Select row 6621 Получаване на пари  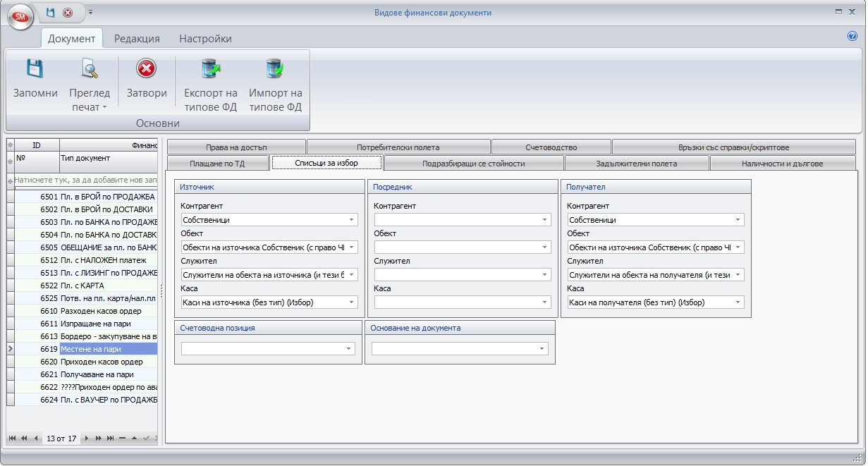(x=85, y=374)
